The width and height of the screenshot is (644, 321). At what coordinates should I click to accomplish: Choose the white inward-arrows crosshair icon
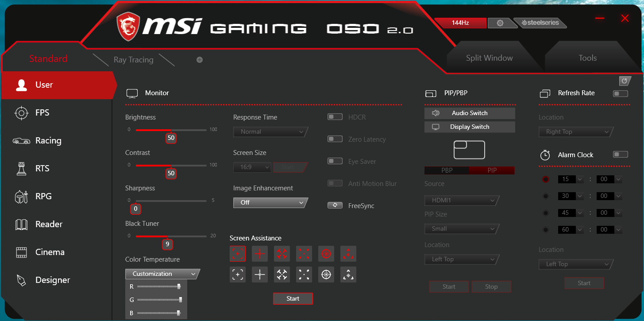click(x=282, y=275)
